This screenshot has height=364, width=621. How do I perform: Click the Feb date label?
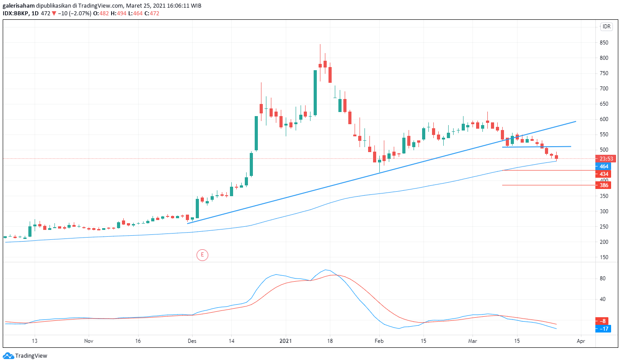point(379,341)
